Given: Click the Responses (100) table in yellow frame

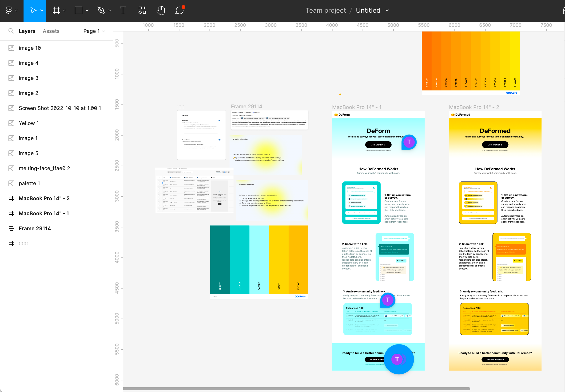Looking at the screenshot, I should point(494,319).
